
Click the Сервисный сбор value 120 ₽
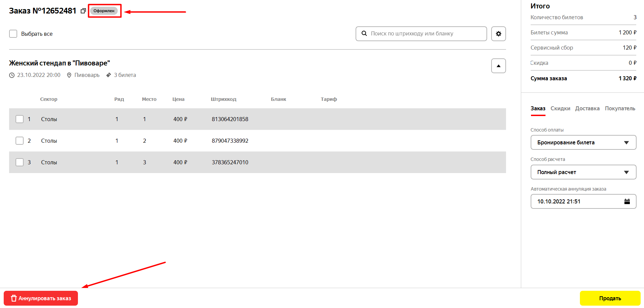tap(629, 48)
